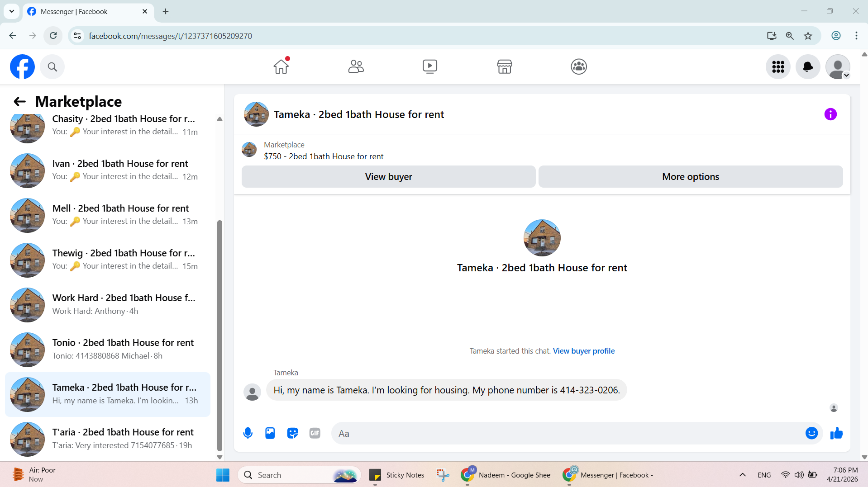Click the More options button

(691, 177)
